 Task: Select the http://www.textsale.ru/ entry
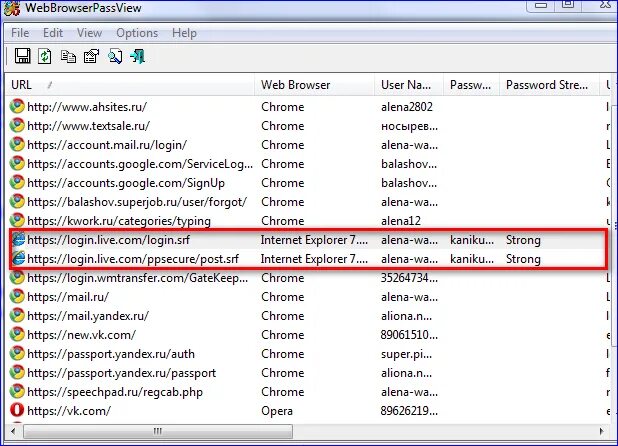(309, 125)
